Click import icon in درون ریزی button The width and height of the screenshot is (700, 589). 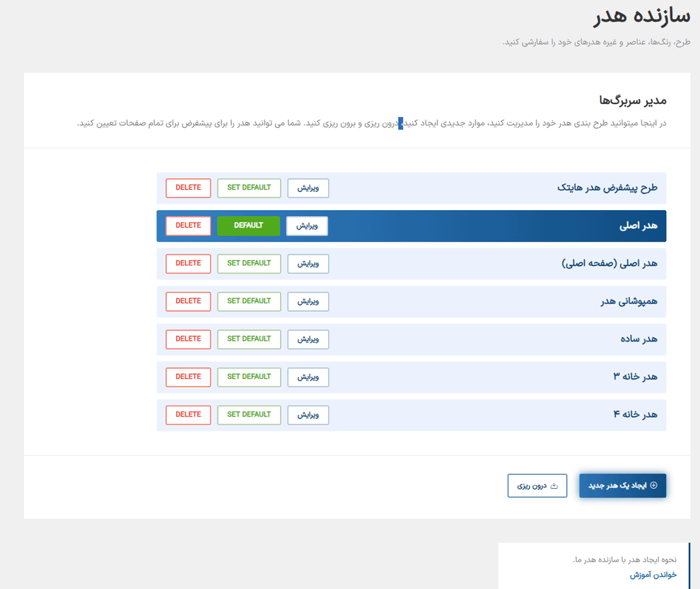(554, 486)
